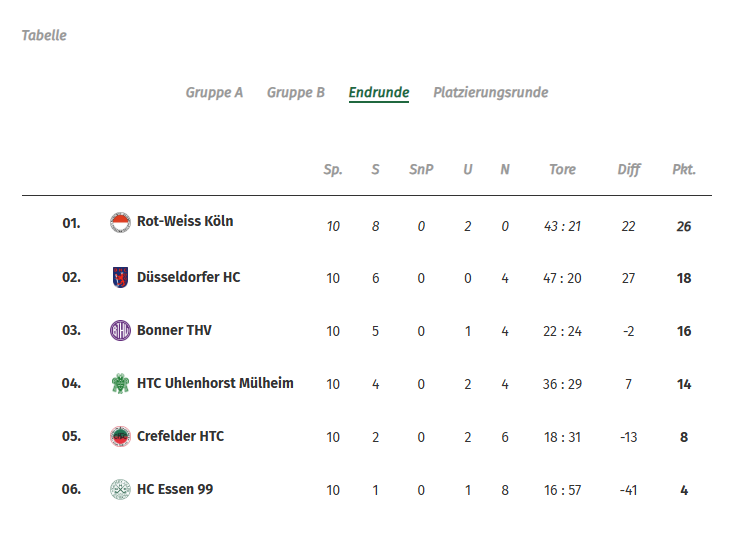The height and width of the screenshot is (537, 729).
Task: Click the Bonner THV club logo
Action: (x=120, y=331)
